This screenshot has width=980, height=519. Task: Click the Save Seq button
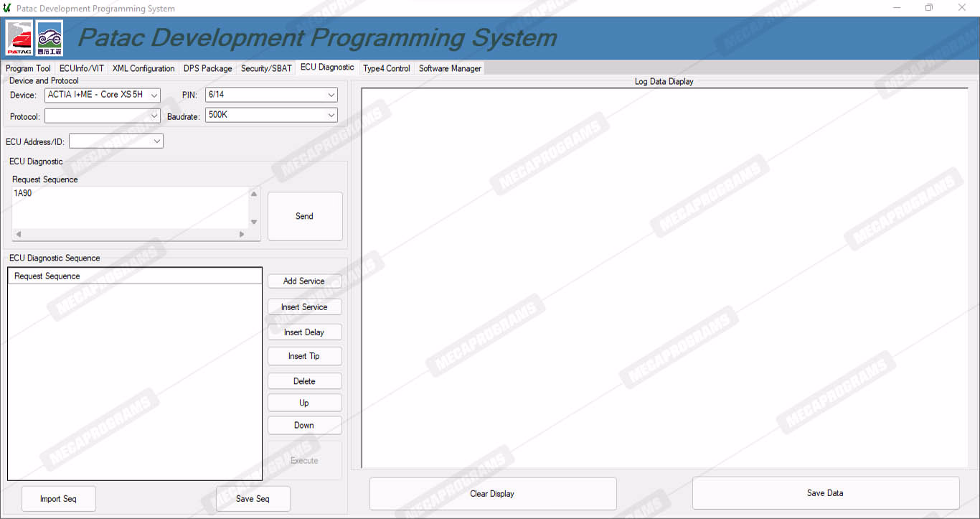[253, 499]
